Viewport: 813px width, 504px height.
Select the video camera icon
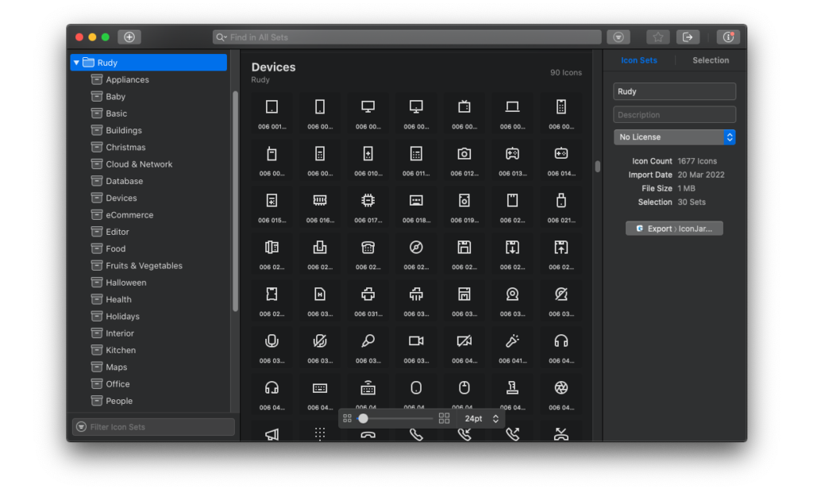tap(416, 341)
